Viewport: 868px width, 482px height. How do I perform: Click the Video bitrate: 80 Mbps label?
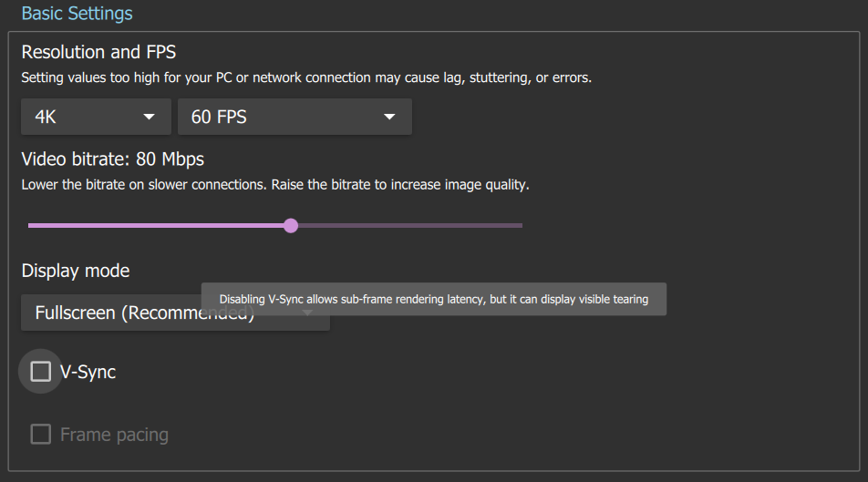click(112, 159)
